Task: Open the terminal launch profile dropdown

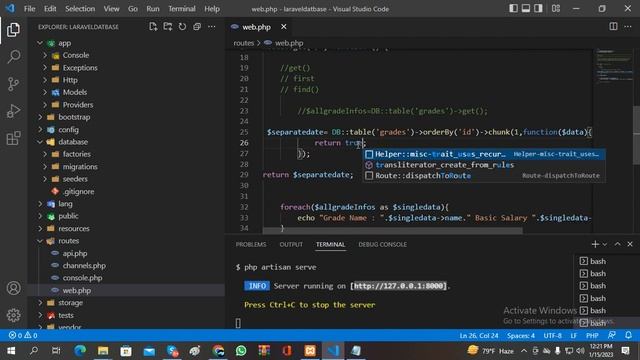Action: [605, 244]
